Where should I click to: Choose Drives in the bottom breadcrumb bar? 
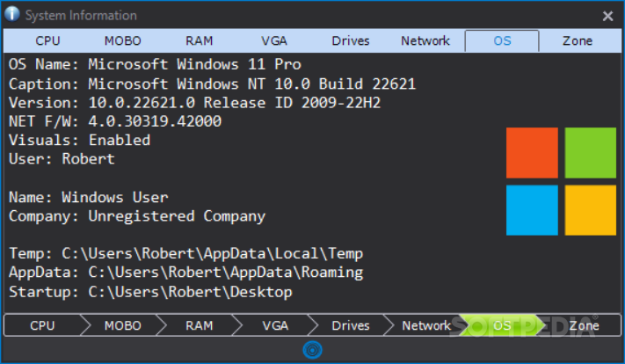[351, 325]
